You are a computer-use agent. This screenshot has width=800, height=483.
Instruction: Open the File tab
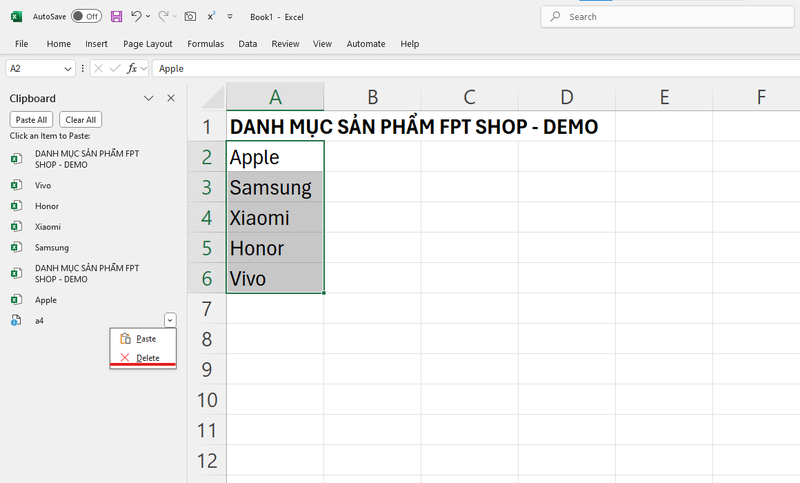pyautogui.click(x=21, y=44)
